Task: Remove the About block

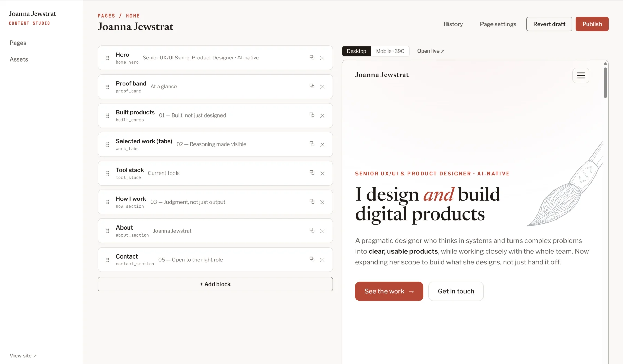Action: (322, 231)
